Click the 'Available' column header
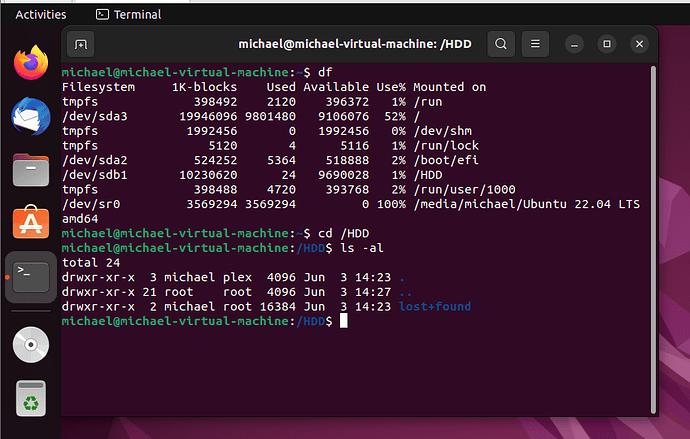 336,87
